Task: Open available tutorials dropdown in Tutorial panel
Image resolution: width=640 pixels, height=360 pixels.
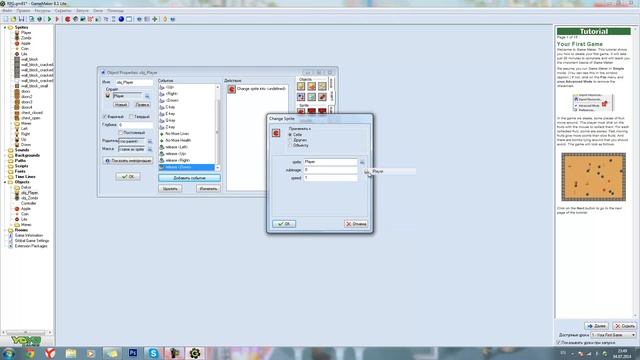Action: coord(613,335)
